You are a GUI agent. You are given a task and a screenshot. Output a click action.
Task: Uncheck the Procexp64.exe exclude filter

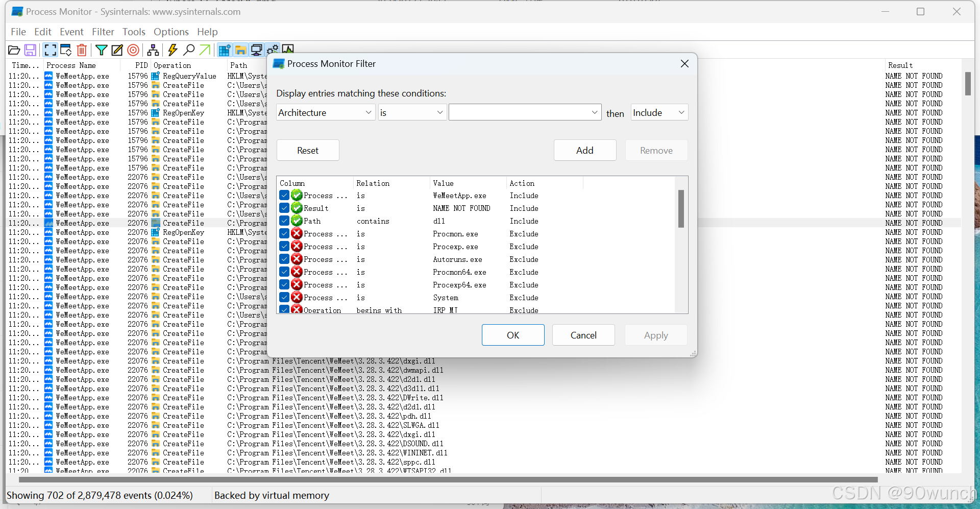[284, 285]
